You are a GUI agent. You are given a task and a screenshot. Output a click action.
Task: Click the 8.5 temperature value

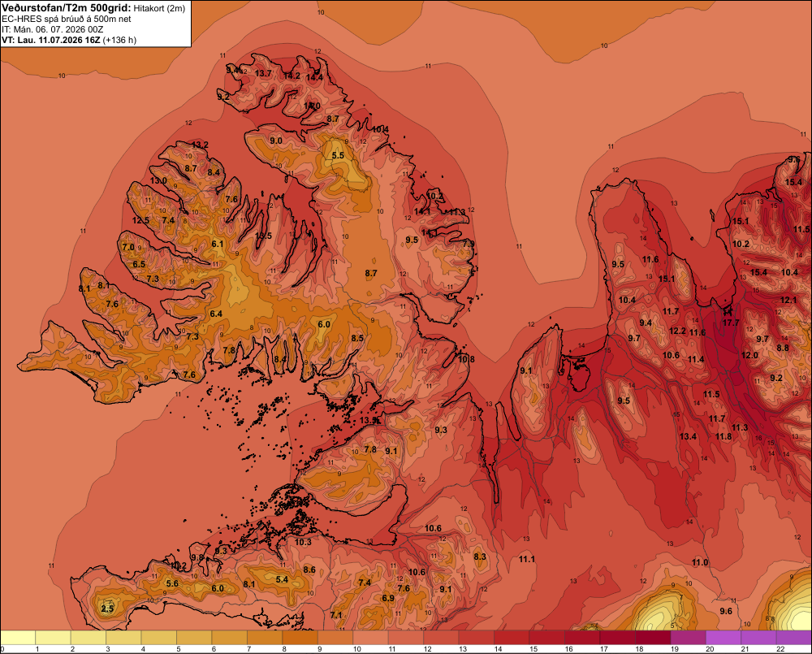[357, 339]
